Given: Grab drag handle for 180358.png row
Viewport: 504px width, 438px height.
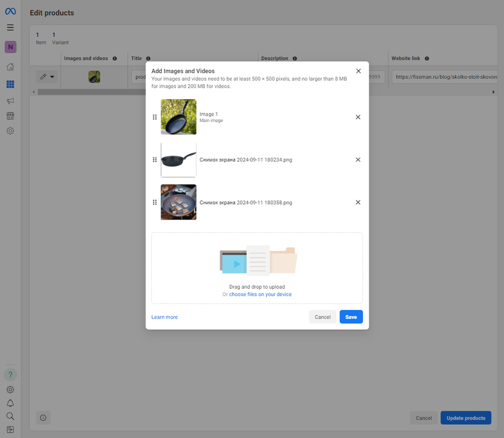Looking at the screenshot, I should click(x=155, y=202).
